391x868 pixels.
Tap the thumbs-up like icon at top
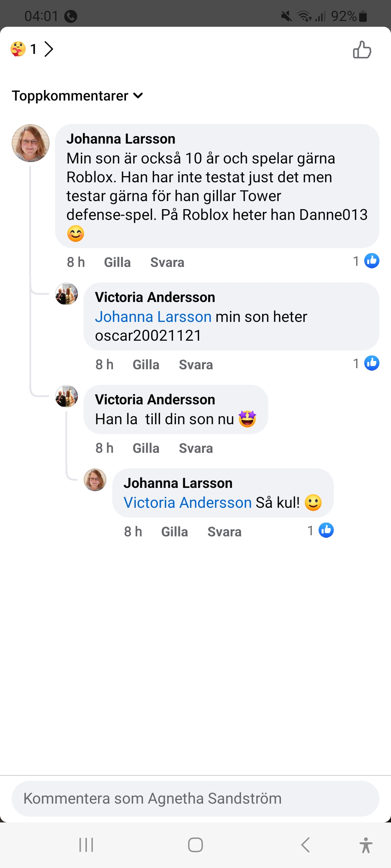pyautogui.click(x=362, y=50)
